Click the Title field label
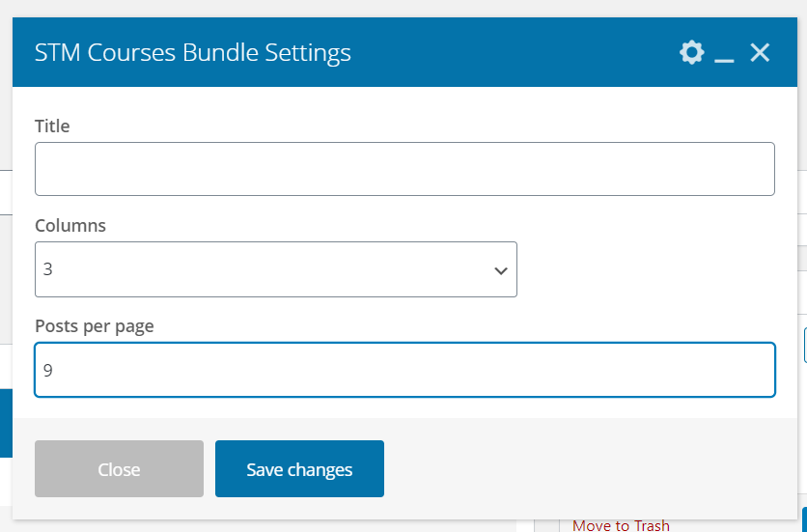The width and height of the screenshot is (807, 532). click(52, 126)
